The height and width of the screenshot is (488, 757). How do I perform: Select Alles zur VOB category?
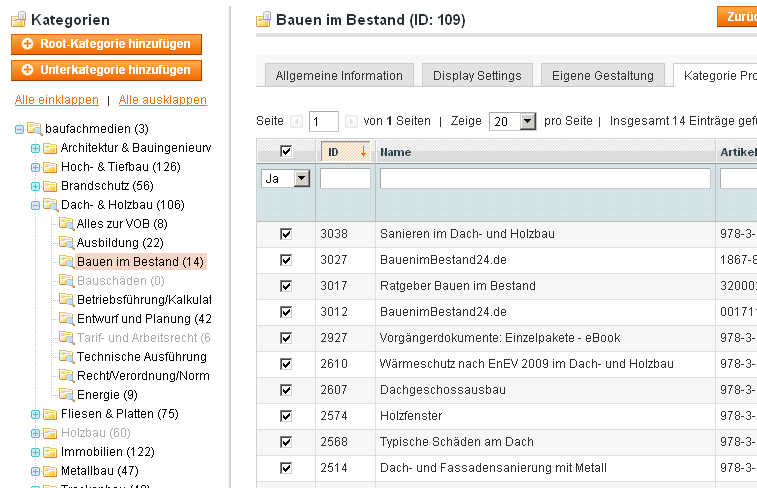pos(122,224)
